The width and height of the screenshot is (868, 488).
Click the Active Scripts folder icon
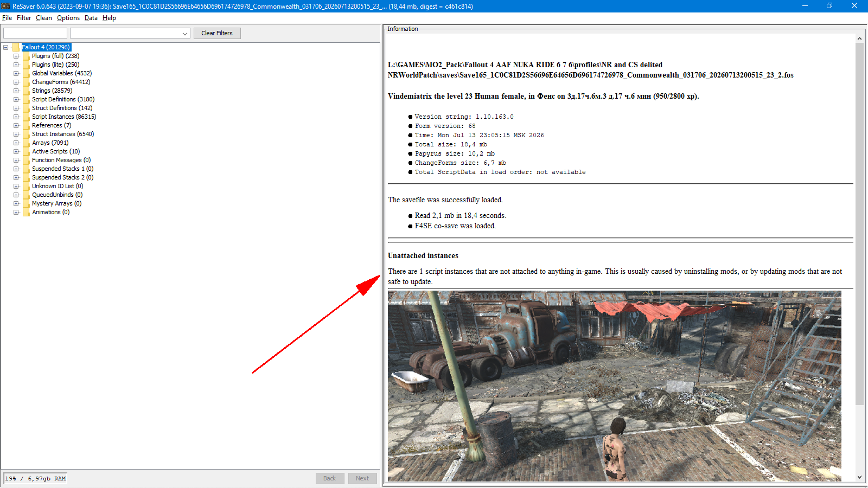(x=27, y=151)
